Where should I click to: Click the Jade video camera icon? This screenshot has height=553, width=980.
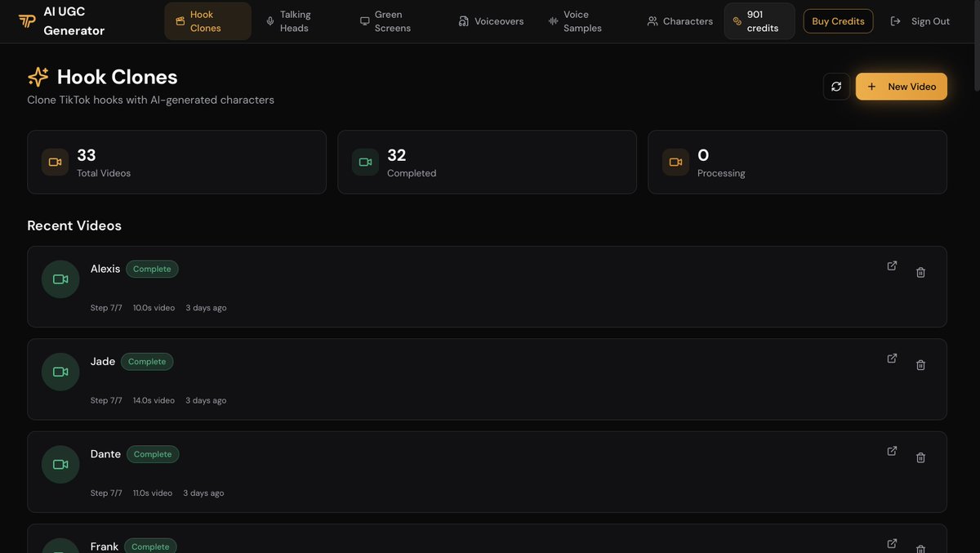[x=60, y=372]
